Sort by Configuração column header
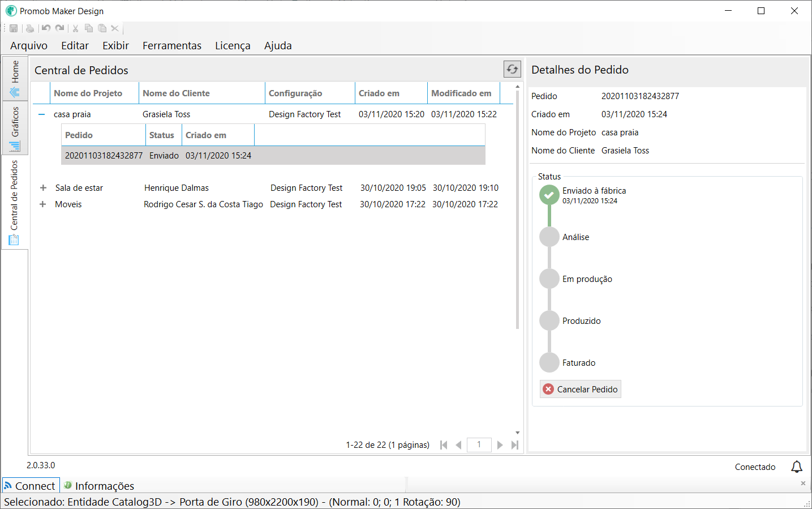Viewport: 812px width, 509px height. pyautogui.click(x=310, y=93)
